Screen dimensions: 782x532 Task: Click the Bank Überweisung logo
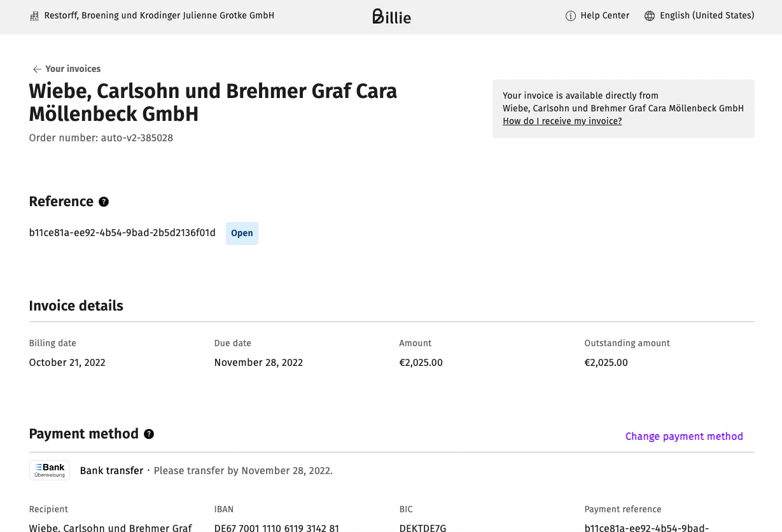[50, 470]
